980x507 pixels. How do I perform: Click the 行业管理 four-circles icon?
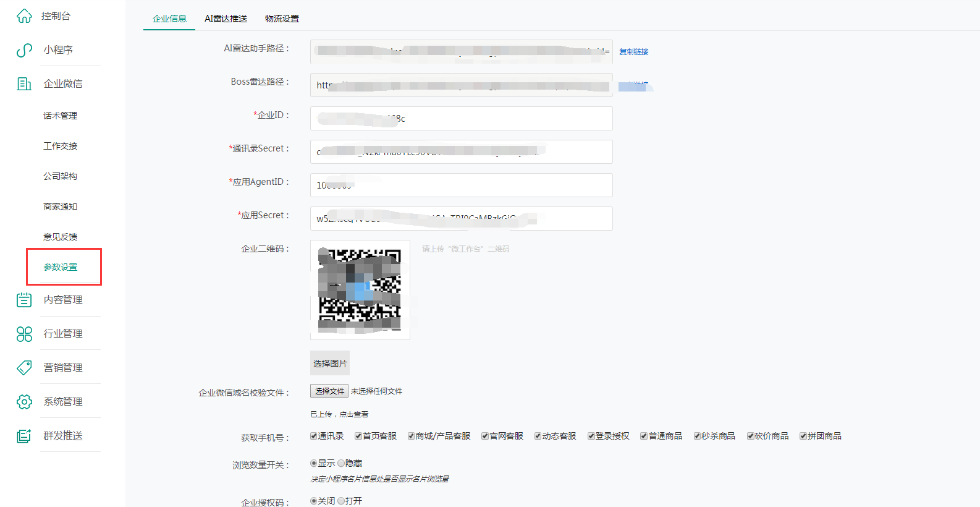(x=24, y=334)
